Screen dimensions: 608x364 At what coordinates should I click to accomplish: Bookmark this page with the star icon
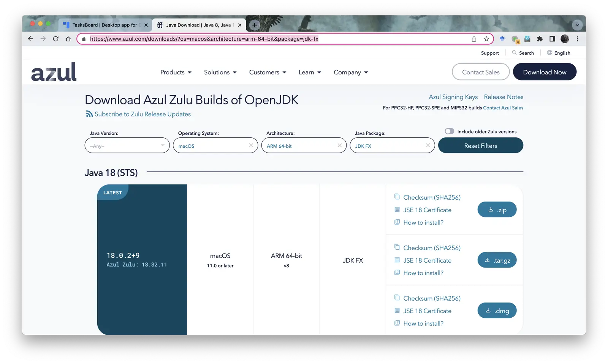pyautogui.click(x=486, y=39)
